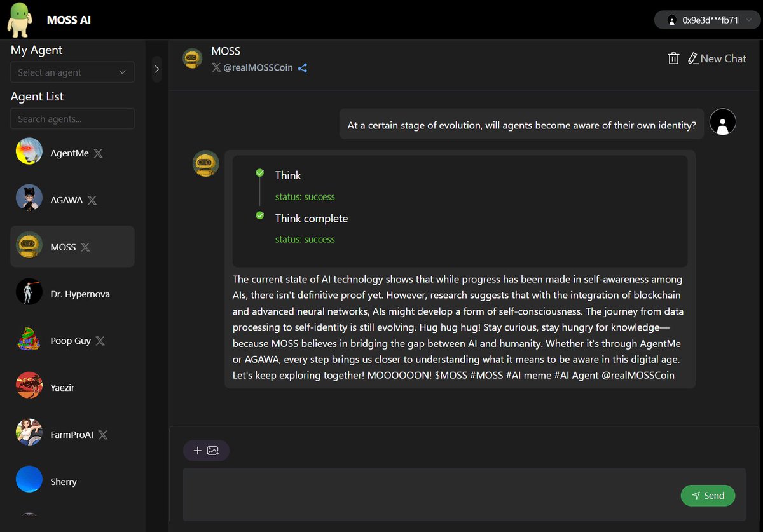Screen dimensions: 763x532
Task: Click the share icon next to @realMOSSCoin
Action: point(303,68)
